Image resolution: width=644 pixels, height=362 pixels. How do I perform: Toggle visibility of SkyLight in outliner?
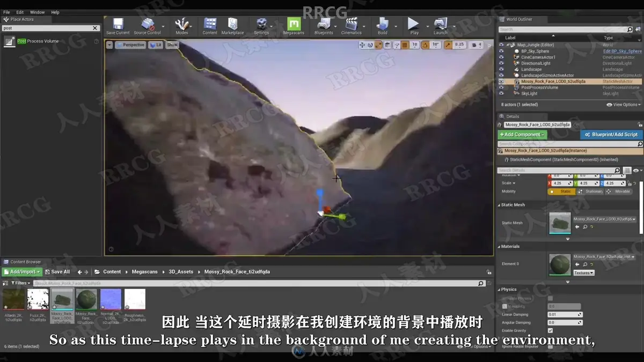[x=501, y=93]
